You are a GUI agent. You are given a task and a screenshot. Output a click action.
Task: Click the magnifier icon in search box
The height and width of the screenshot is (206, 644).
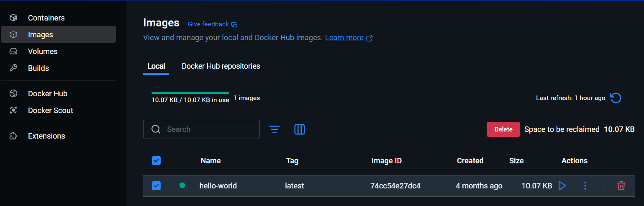click(x=156, y=129)
